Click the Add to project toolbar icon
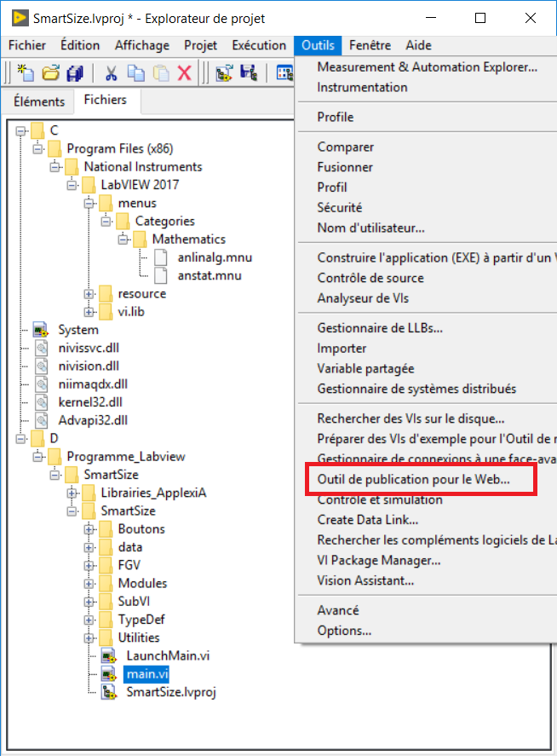557x756 pixels. pos(224,73)
